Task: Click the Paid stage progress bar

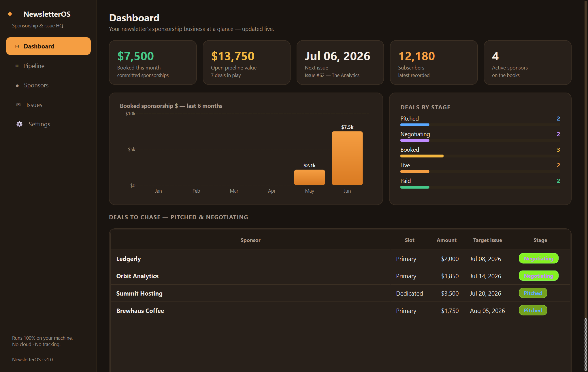Action: click(x=480, y=187)
